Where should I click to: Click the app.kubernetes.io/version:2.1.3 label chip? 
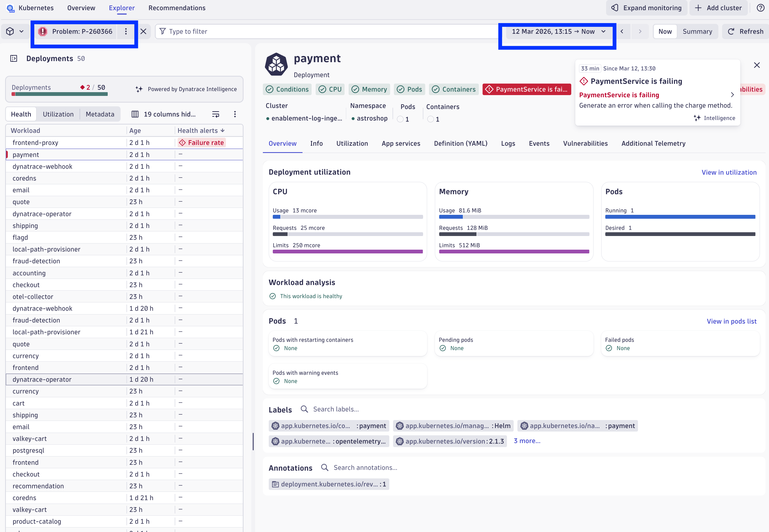[x=450, y=441]
